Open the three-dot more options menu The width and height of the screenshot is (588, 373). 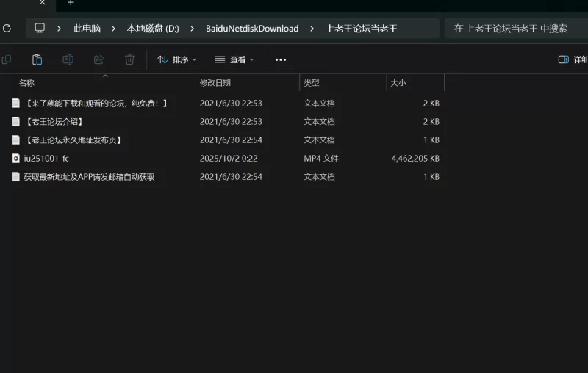(x=280, y=59)
